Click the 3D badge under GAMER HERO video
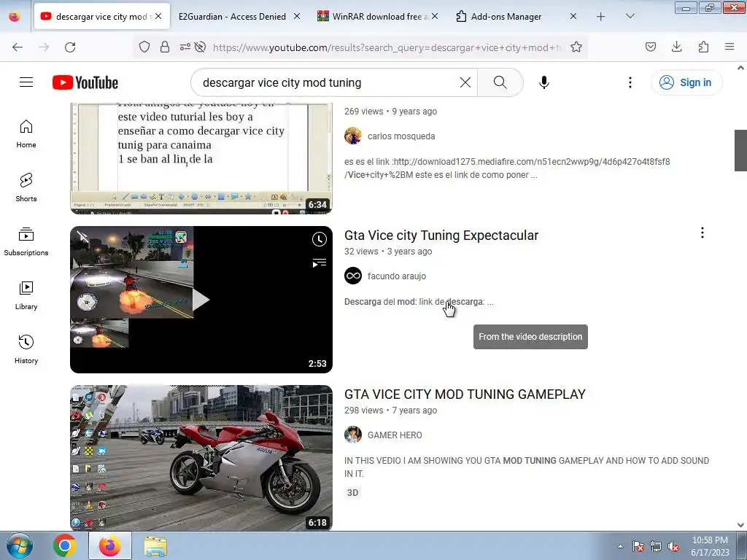 coord(352,493)
